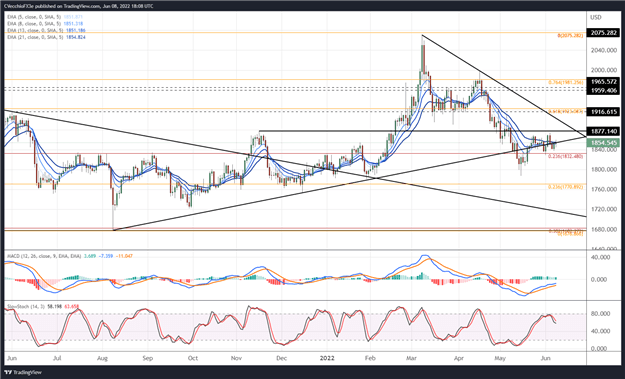The height and width of the screenshot is (379, 625).
Task: Click the 2040.000 price axis tick
Action: (603, 50)
